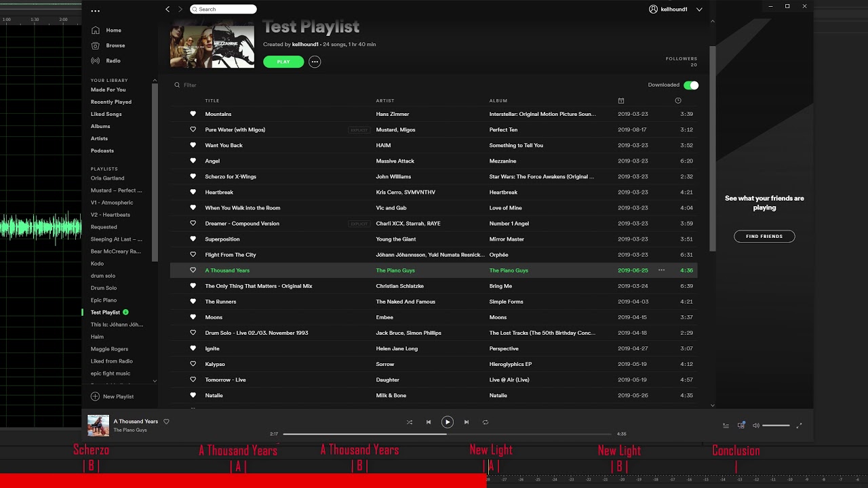Sort by ARTIST column header
This screenshot has width=868, height=488.
click(x=385, y=101)
